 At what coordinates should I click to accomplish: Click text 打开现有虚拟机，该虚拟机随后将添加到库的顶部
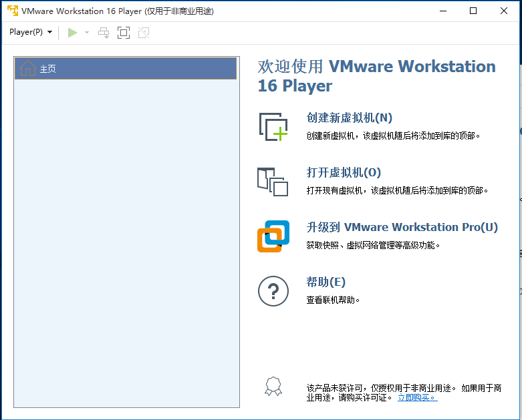(x=397, y=190)
